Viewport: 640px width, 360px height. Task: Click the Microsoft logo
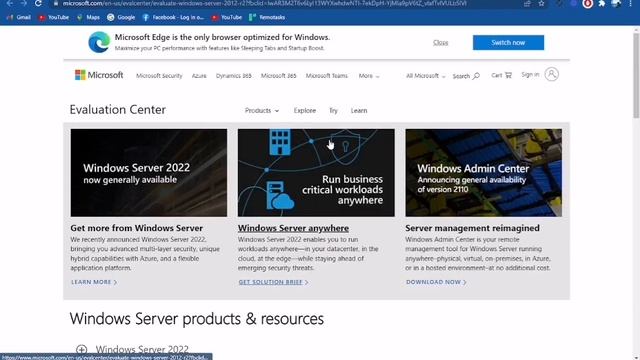(99, 75)
